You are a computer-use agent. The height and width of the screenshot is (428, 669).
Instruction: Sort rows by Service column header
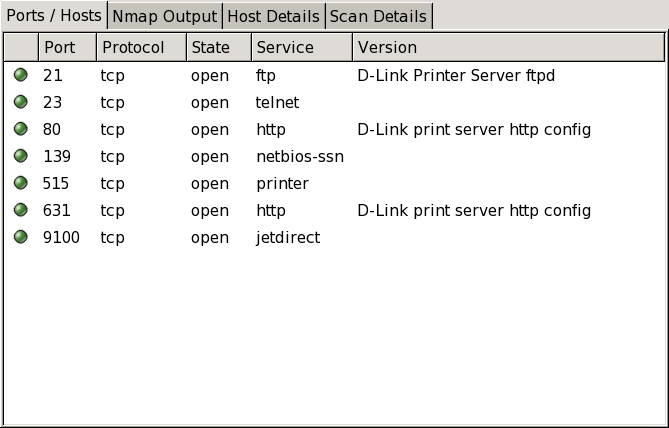point(300,47)
